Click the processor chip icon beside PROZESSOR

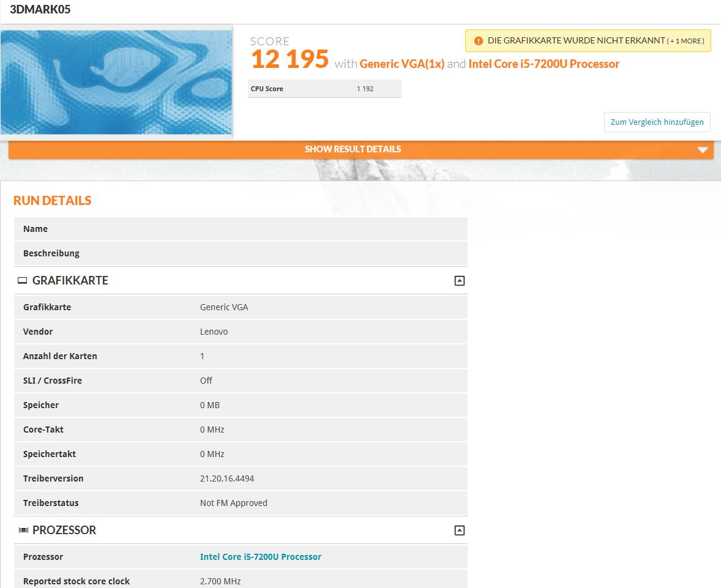[x=23, y=530]
